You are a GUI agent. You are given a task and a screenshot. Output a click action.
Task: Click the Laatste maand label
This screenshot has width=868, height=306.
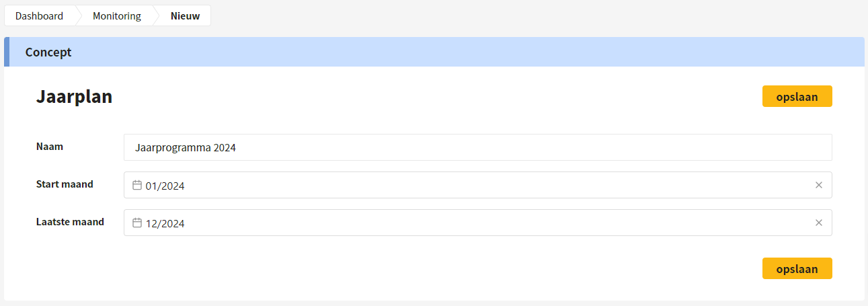[70, 221]
